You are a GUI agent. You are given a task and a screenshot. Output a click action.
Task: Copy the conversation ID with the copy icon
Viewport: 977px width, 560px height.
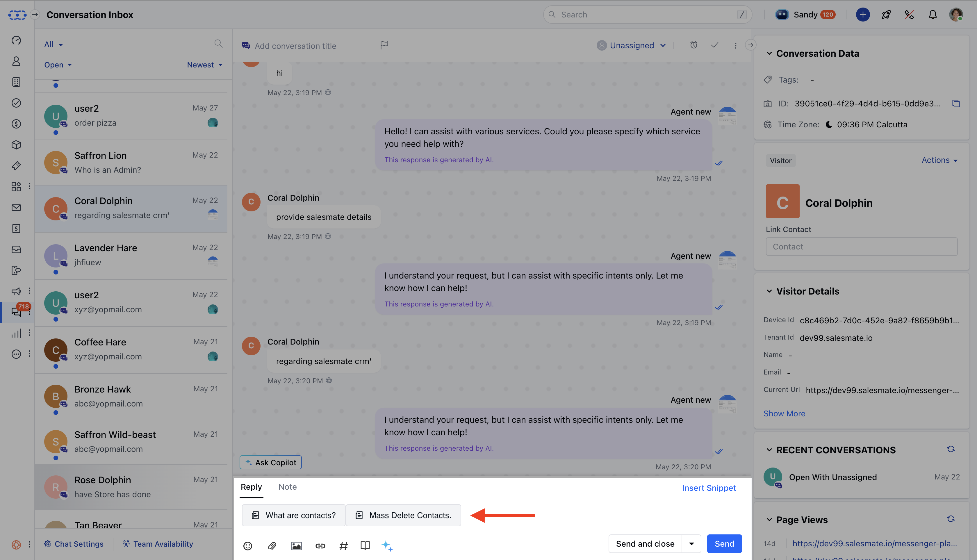point(956,104)
